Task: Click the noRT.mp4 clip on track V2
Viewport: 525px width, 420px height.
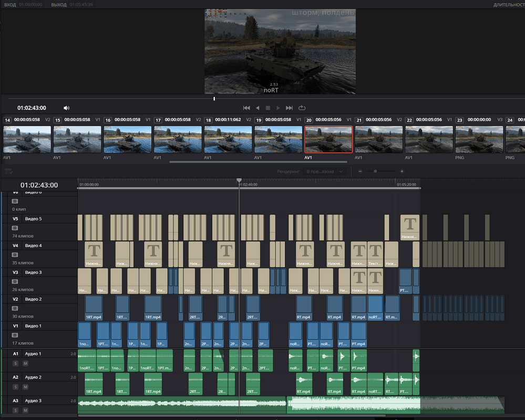Action: [375, 308]
